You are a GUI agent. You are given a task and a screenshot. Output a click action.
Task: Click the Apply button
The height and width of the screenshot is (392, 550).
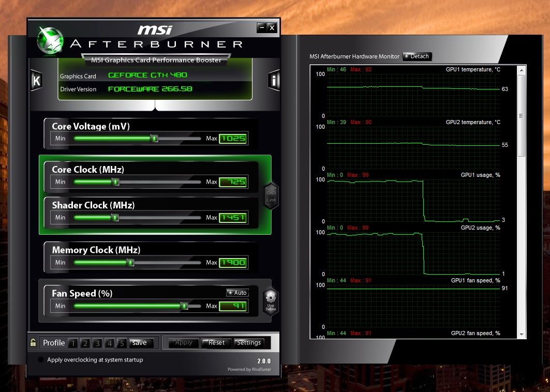[184, 343]
